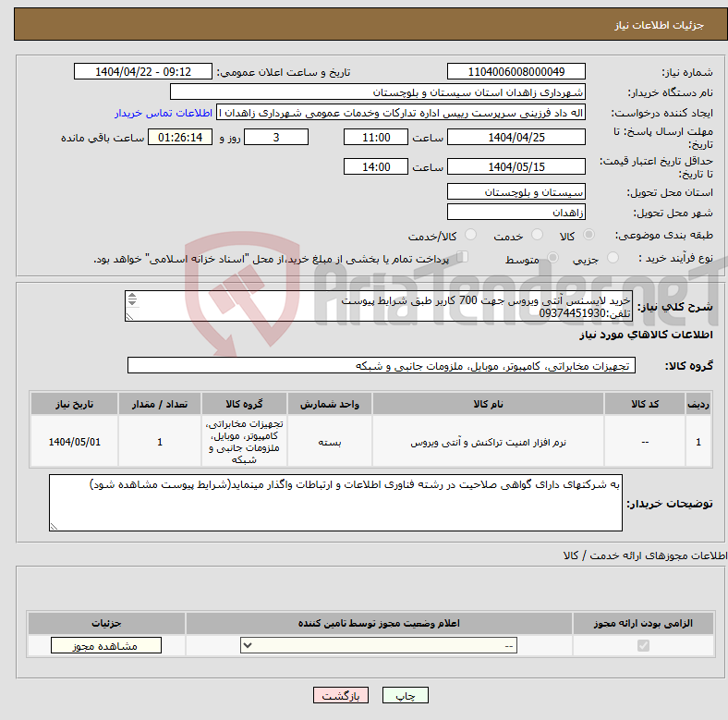Click the نام کالا column header
The image size is (728, 720).
(488, 404)
